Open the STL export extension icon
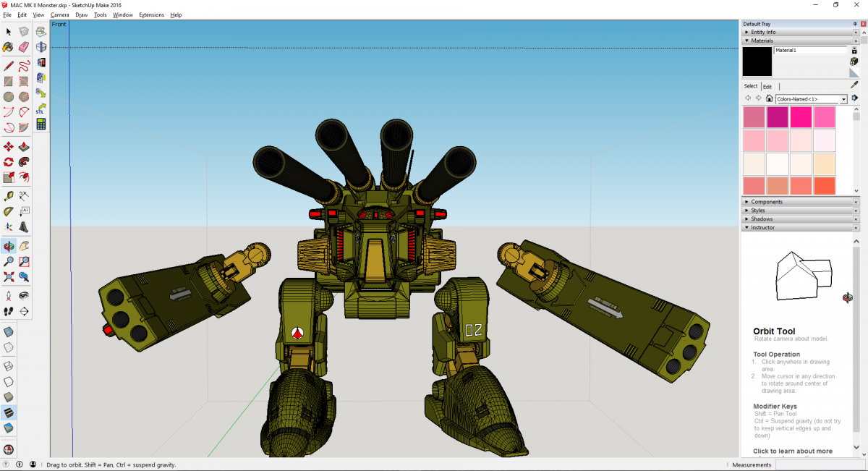 click(x=41, y=109)
